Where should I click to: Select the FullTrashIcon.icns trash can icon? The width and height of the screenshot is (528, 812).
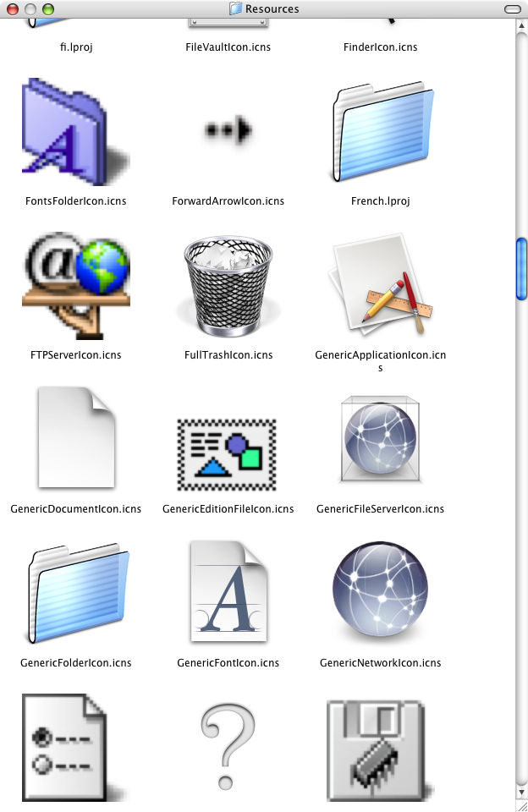[x=228, y=285]
